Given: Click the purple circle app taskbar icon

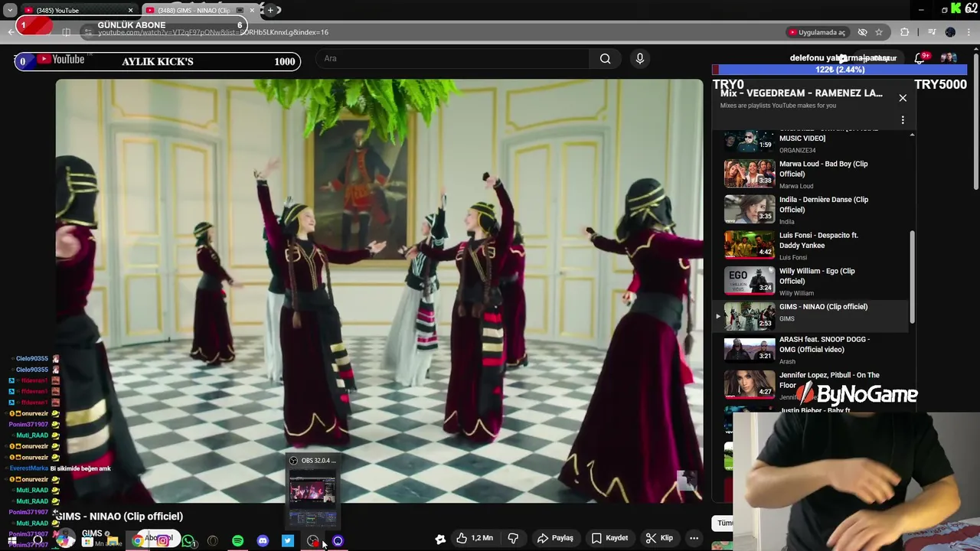Looking at the screenshot, I should (338, 541).
